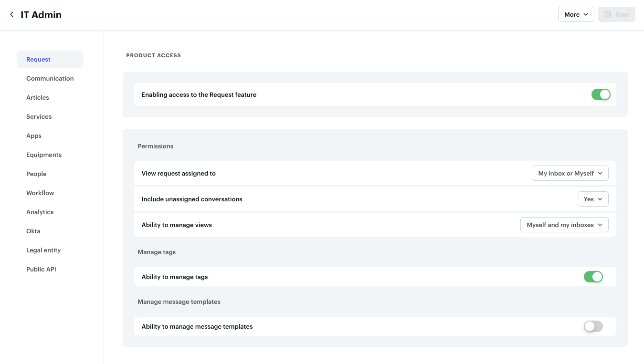Click the back arrow beside IT Admin
This screenshot has height=364, width=644.
pos(12,15)
